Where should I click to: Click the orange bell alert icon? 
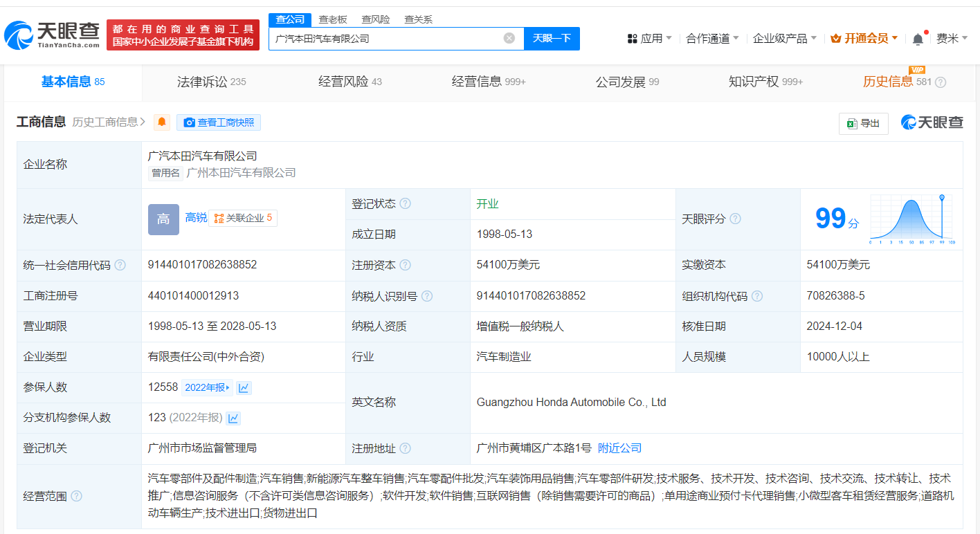pyautogui.click(x=162, y=122)
